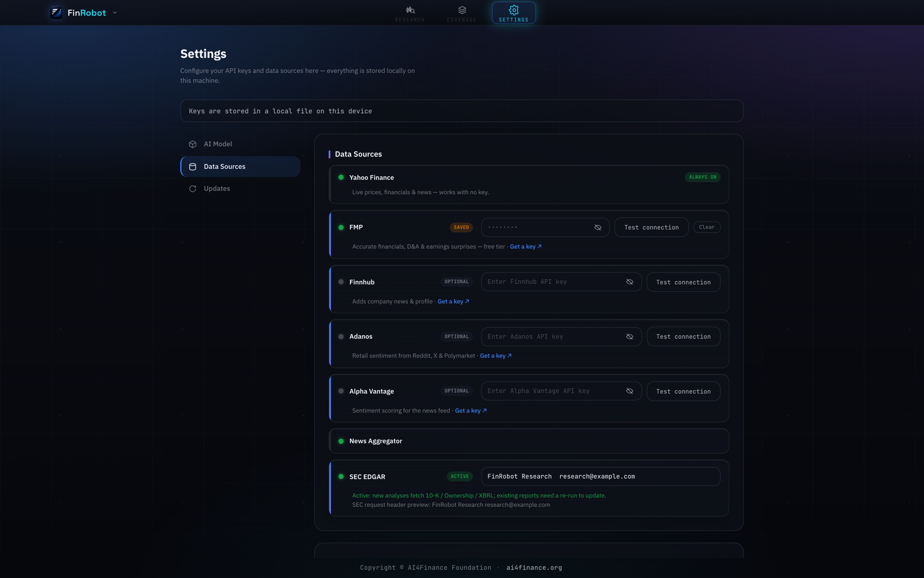This screenshot has width=924, height=578.
Task: Open the FinRobot dropdown chevron
Action: (x=114, y=13)
